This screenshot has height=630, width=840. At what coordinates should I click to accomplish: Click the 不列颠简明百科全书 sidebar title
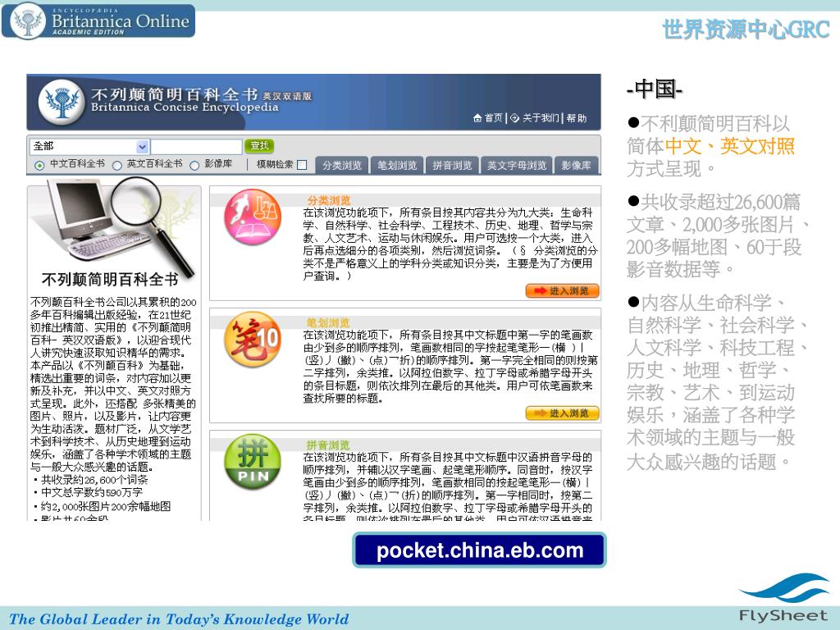click(110, 279)
